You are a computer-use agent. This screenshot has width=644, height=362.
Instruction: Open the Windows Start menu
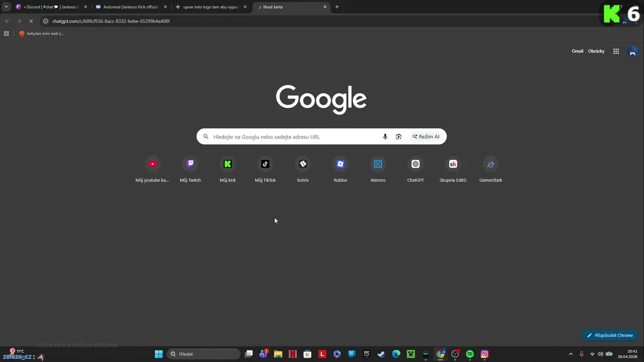[158, 354]
